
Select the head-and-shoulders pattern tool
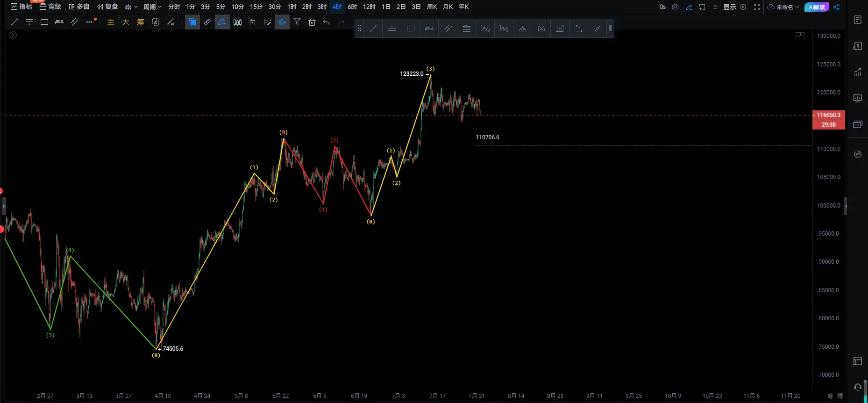coord(541,29)
